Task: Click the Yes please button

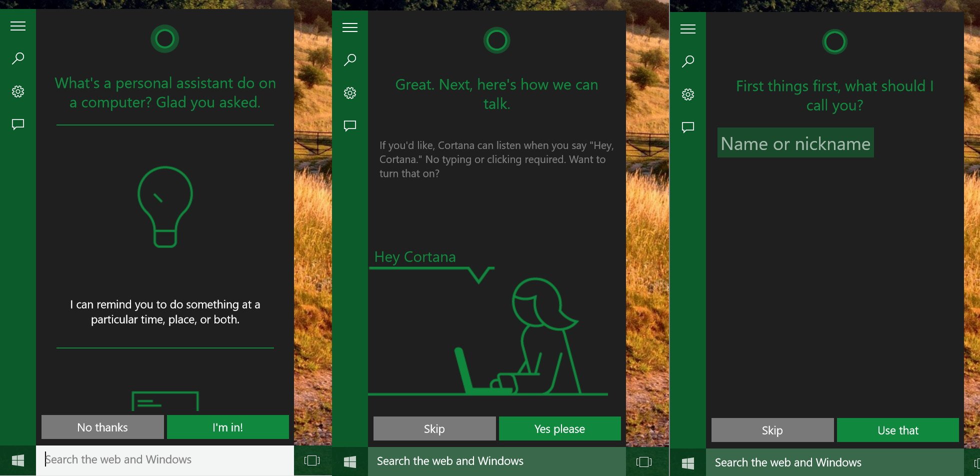Action: [560, 428]
